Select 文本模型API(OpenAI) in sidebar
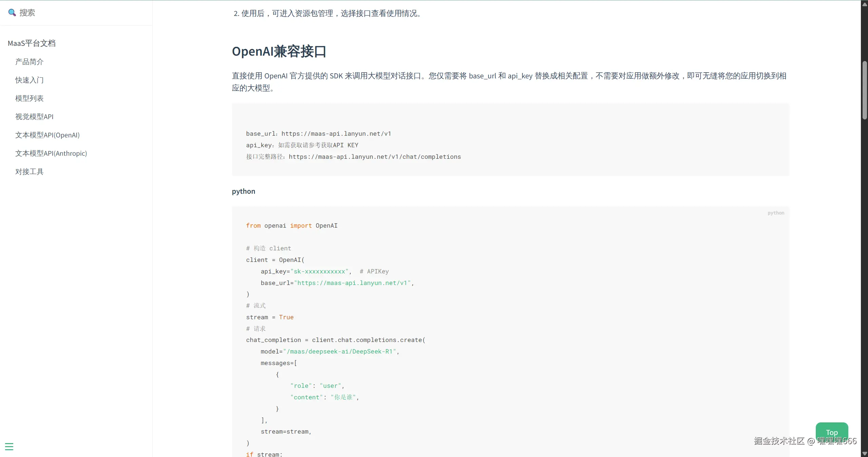868x457 pixels. pos(47,135)
